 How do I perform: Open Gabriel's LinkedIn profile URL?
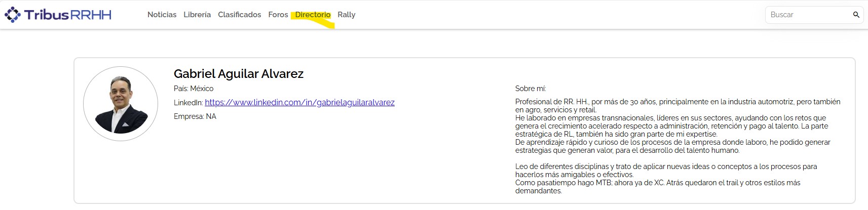299,102
